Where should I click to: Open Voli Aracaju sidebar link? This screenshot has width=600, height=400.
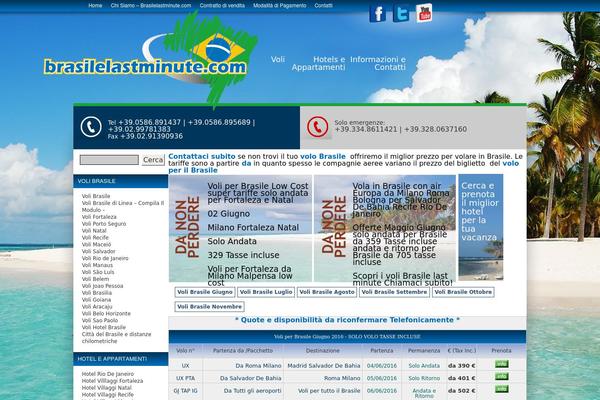(x=97, y=306)
